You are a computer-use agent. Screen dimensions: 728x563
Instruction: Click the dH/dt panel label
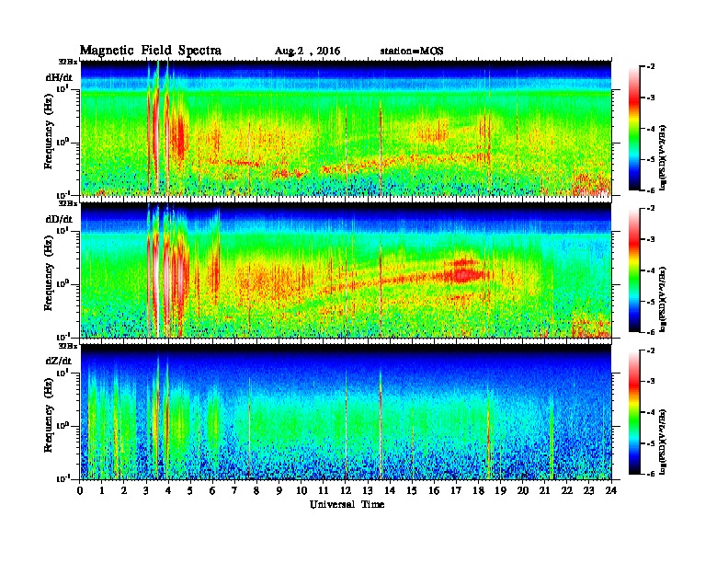[59, 77]
